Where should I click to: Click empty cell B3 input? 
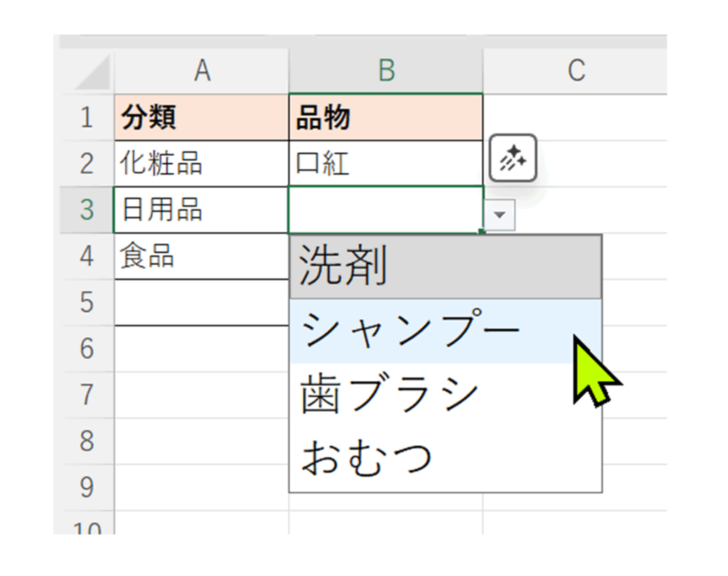(384, 210)
